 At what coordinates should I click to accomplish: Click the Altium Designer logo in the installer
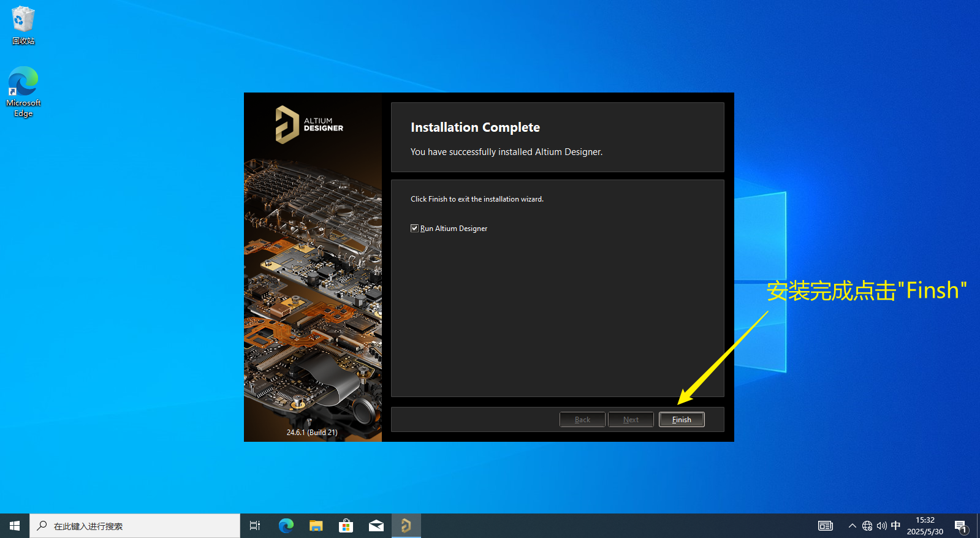pyautogui.click(x=309, y=124)
